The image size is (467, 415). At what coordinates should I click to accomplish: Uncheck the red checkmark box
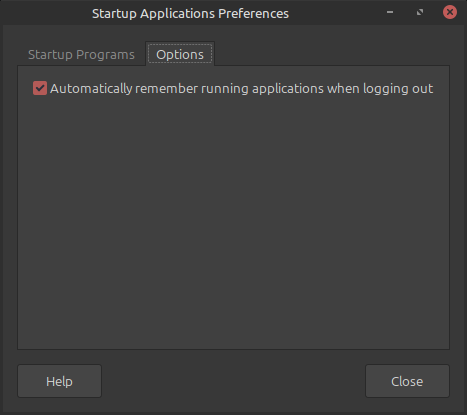coord(40,88)
